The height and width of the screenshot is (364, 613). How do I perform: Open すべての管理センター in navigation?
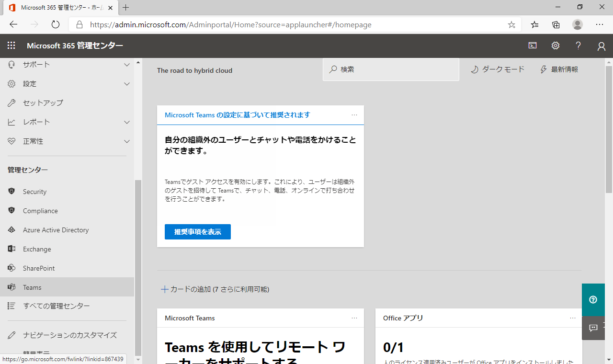coord(67,306)
